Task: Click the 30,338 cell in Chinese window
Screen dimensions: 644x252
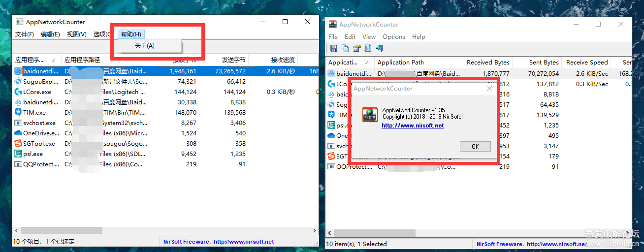Action: [x=187, y=102]
